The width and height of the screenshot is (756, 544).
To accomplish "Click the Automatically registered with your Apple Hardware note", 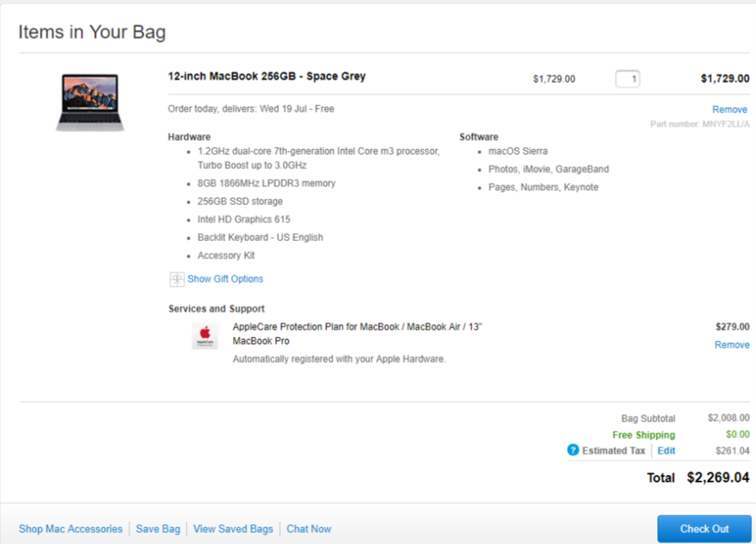I will [339, 359].
